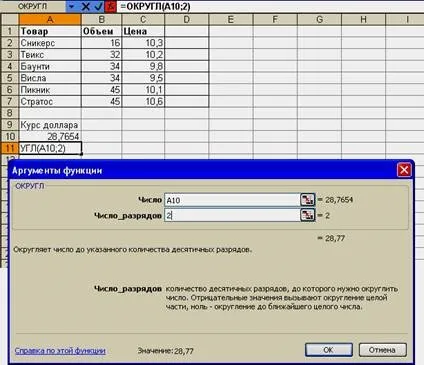Select column G header
Viewport: 424px width, 365px height.
pyautogui.click(x=319, y=19)
